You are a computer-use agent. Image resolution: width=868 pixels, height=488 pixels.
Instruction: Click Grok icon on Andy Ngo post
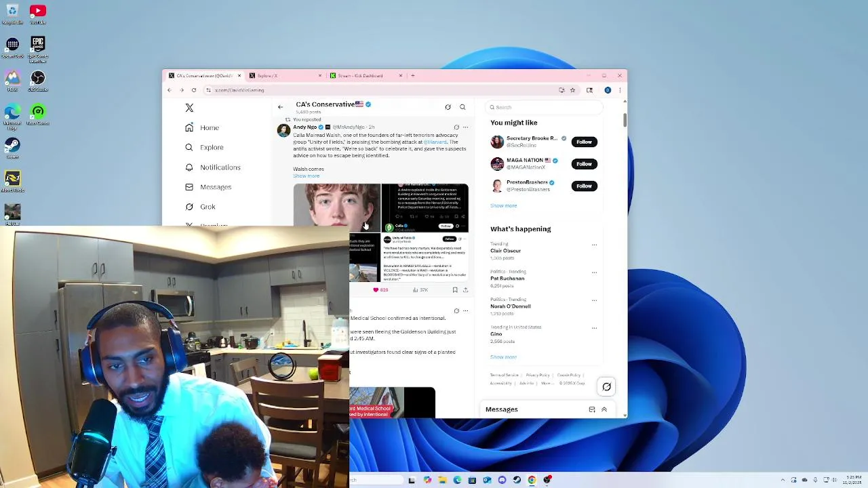tap(456, 127)
